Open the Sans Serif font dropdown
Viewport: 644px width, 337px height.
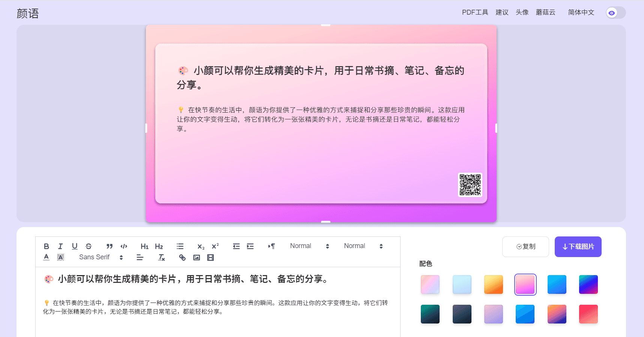point(101,257)
